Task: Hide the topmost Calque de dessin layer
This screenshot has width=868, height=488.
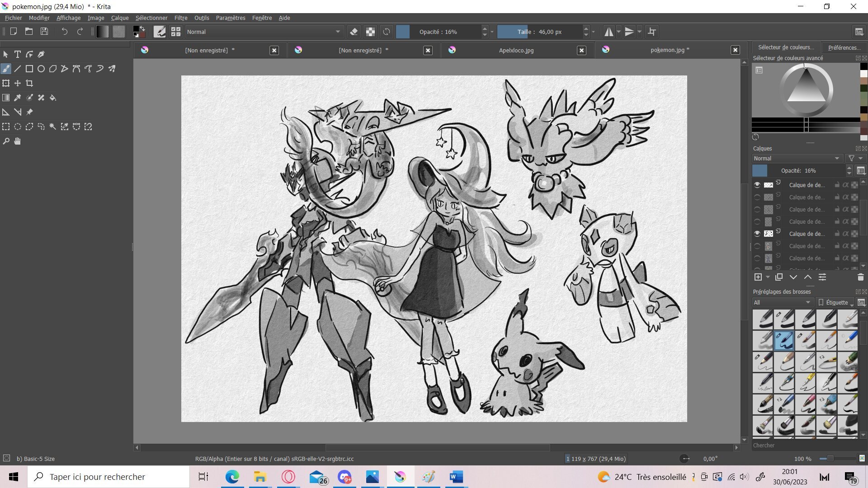Action: [757, 185]
